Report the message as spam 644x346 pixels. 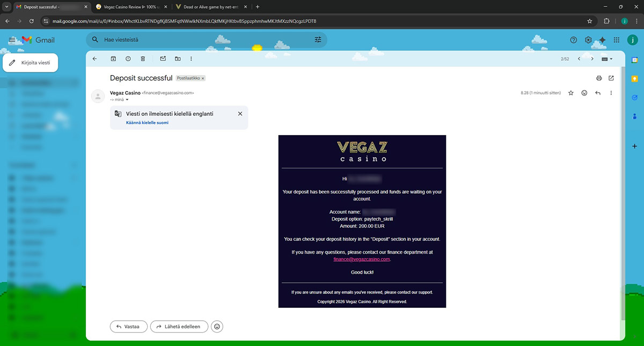tap(128, 58)
